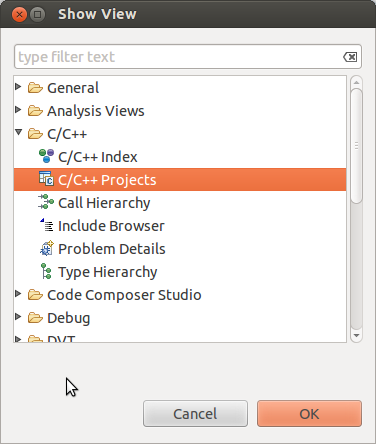Expand the Debug category
The width and height of the screenshot is (376, 444).
[x=18, y=317]
